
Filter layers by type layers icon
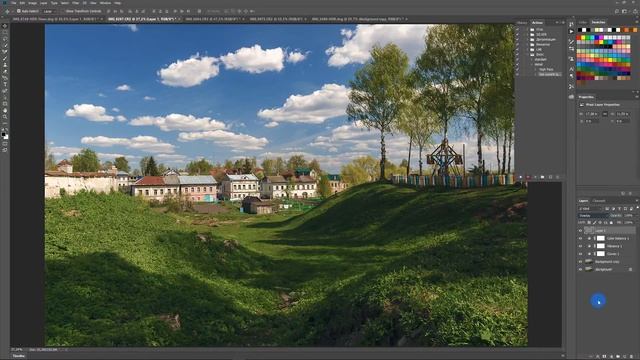point(619,209)
